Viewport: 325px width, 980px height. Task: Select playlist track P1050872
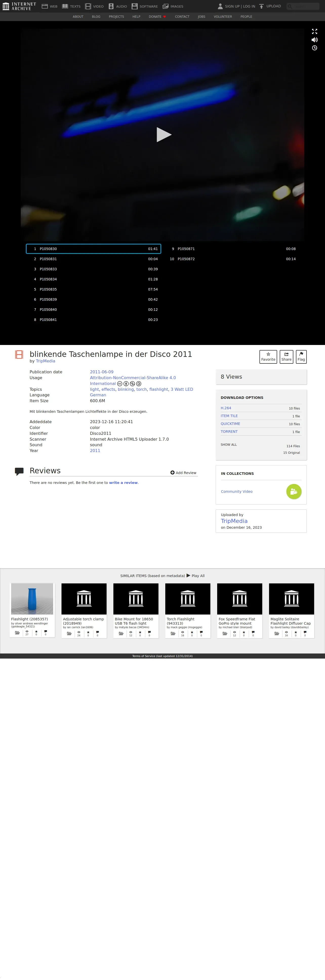click(x=232, y=259)
